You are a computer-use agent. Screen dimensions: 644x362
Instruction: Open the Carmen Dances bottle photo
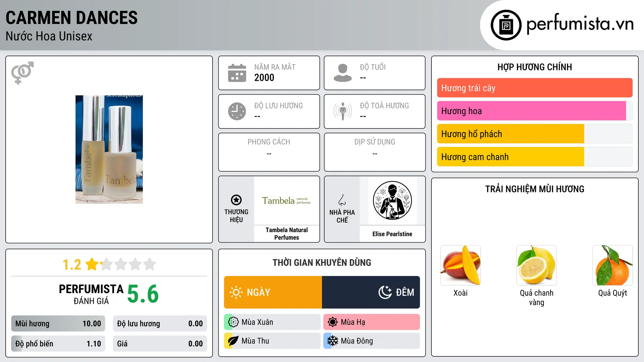pos(109,150)
